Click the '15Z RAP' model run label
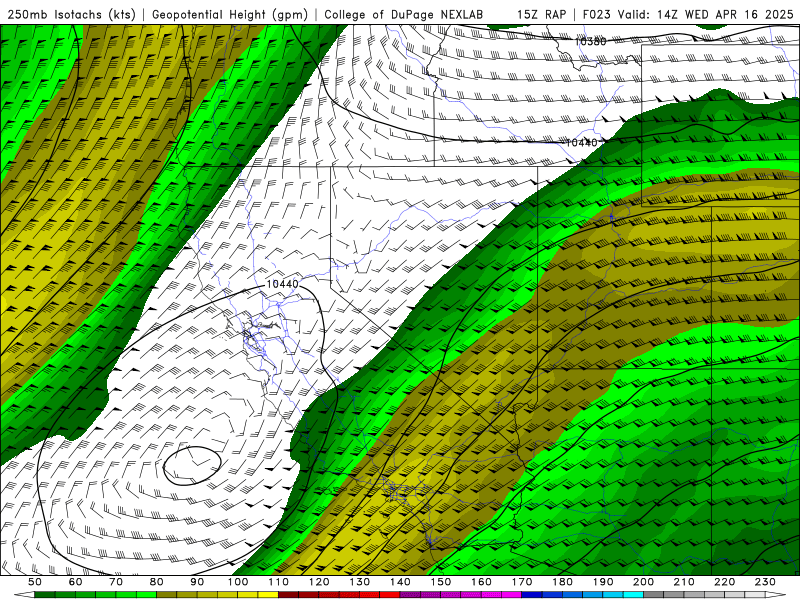The width and height of the screenshot is (800, 600). [541, 14]
